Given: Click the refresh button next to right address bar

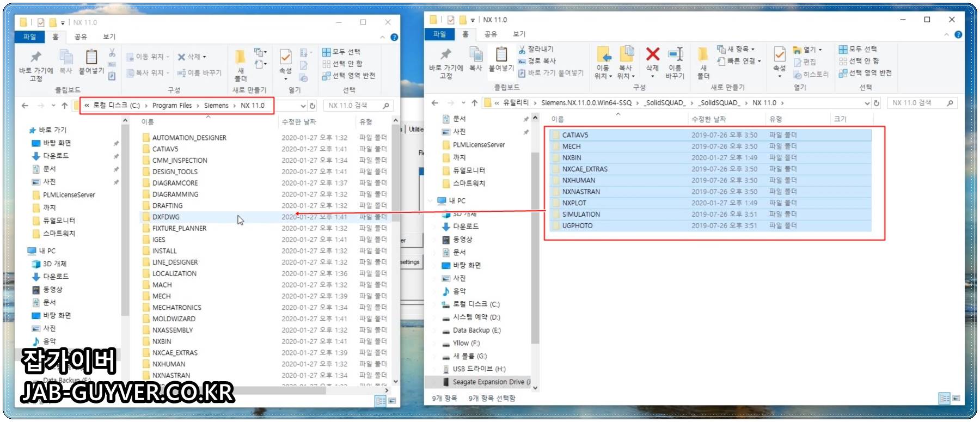Looking at the screenshot, I should (x=877, y=103).
